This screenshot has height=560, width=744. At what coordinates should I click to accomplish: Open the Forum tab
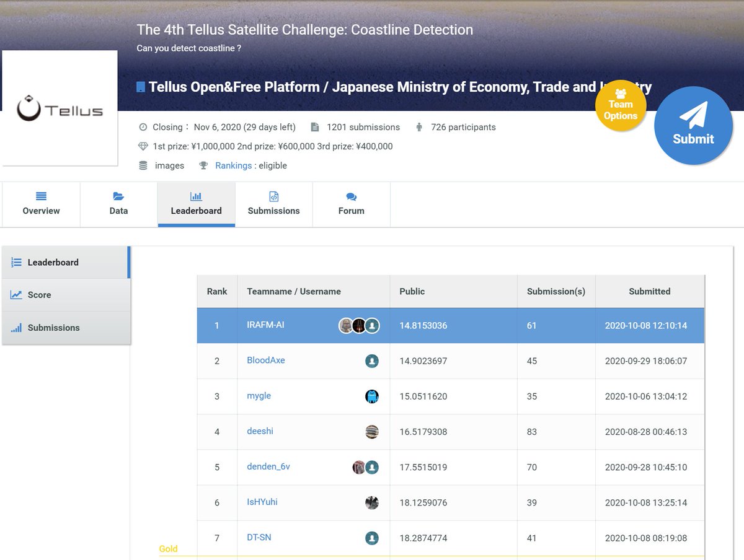coord(351,204)
